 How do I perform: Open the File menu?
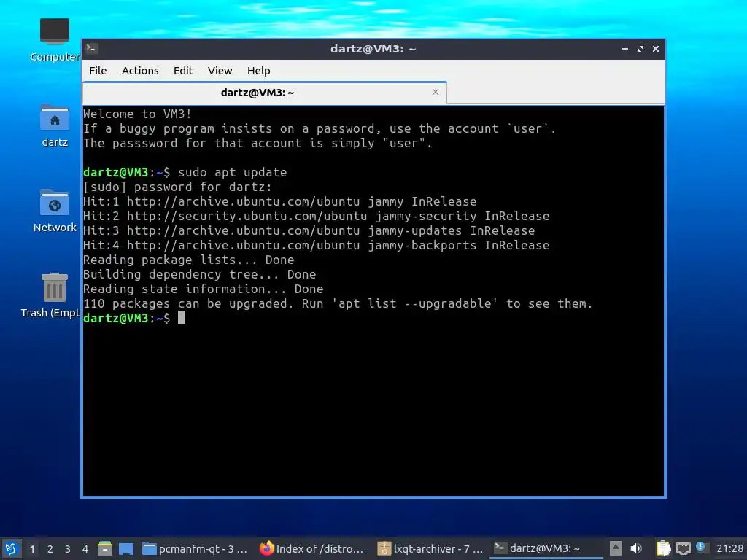coord(98,71)
